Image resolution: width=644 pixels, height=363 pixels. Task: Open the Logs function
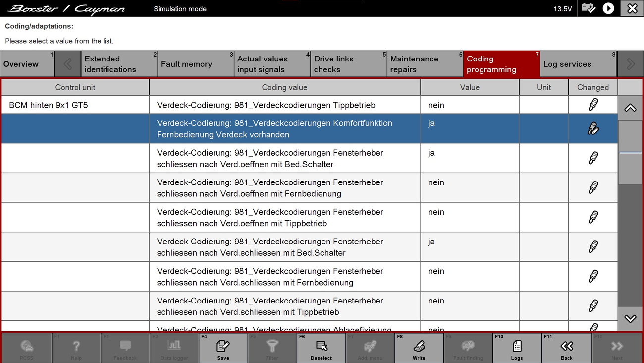[x=517, y=348]
